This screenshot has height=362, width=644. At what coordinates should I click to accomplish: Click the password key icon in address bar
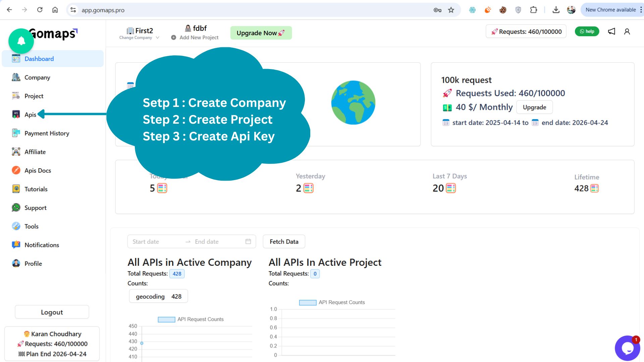point(437,10)
